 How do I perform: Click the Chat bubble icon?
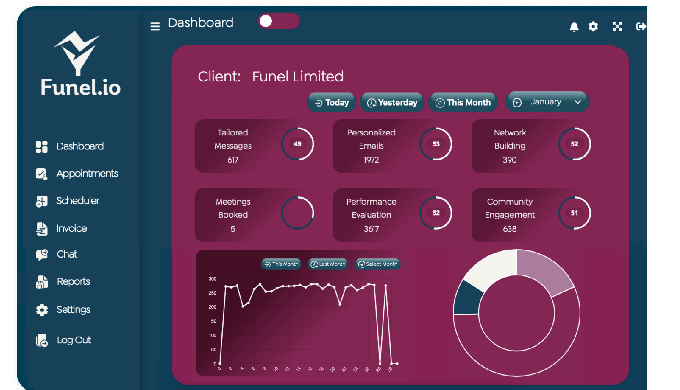pyautogui.click(x=42, y=255)
